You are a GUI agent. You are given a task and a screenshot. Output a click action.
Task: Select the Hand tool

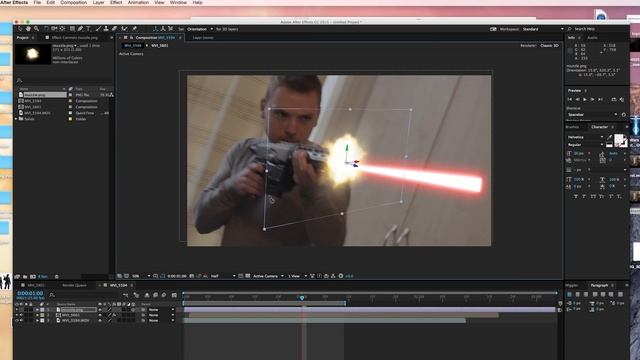28,29
